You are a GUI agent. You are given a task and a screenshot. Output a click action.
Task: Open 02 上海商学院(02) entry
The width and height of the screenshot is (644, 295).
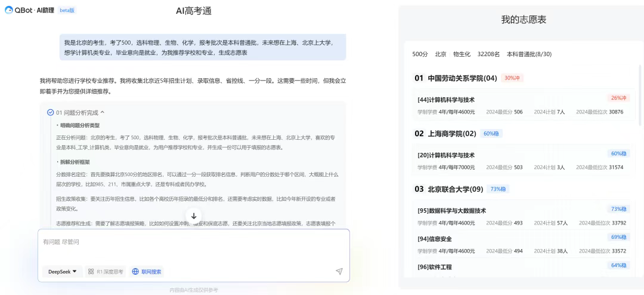pyautogui.click(x=445, y=133)
